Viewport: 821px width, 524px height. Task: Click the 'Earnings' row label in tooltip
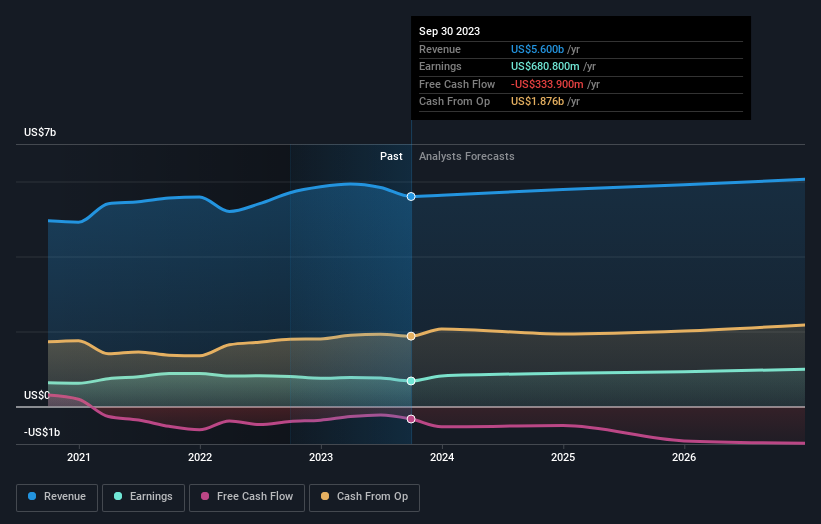[x=440, y=66]
